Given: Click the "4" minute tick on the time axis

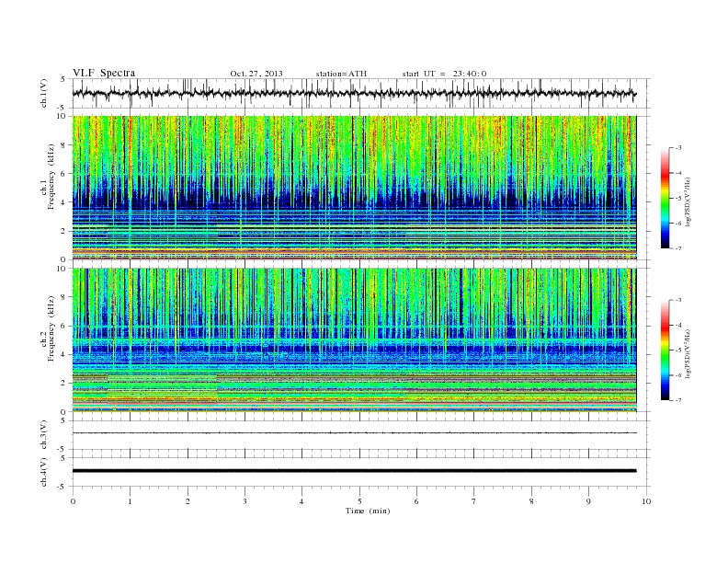Looking at the screenshot, I should (301, 501).
